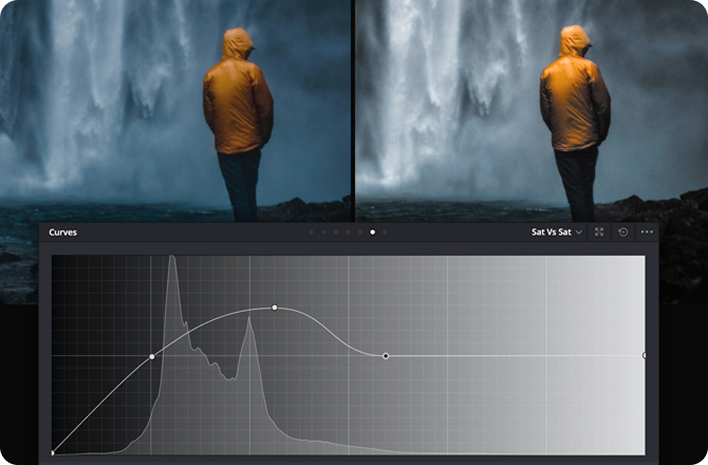Click the curve endpoint at the right edge
The height and width of the screenshot is (465, 708).
point(644,355)
